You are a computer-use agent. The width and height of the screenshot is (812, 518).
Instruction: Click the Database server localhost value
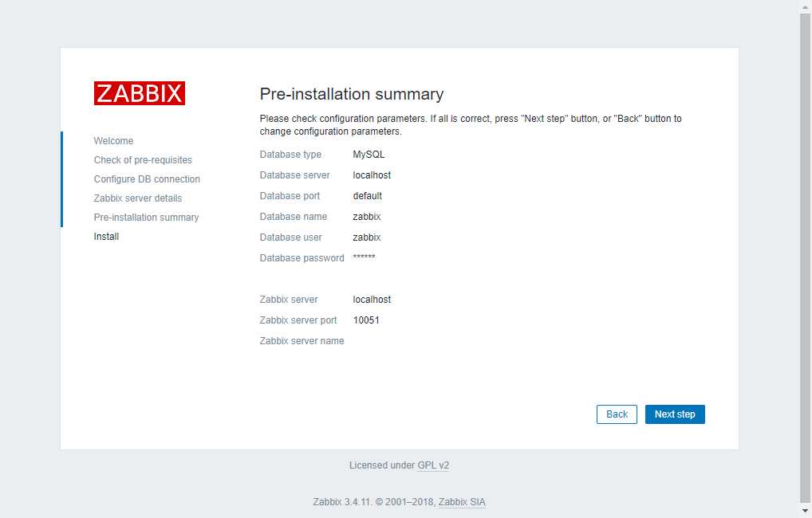[372, 175]
